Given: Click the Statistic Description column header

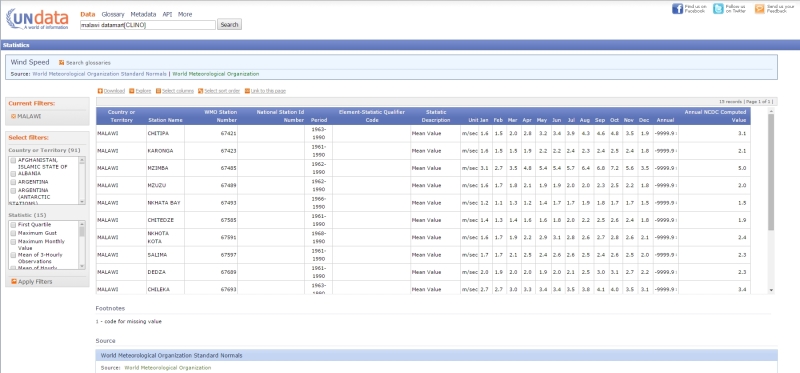Looking at the screenshot, I should click(436, 116).
